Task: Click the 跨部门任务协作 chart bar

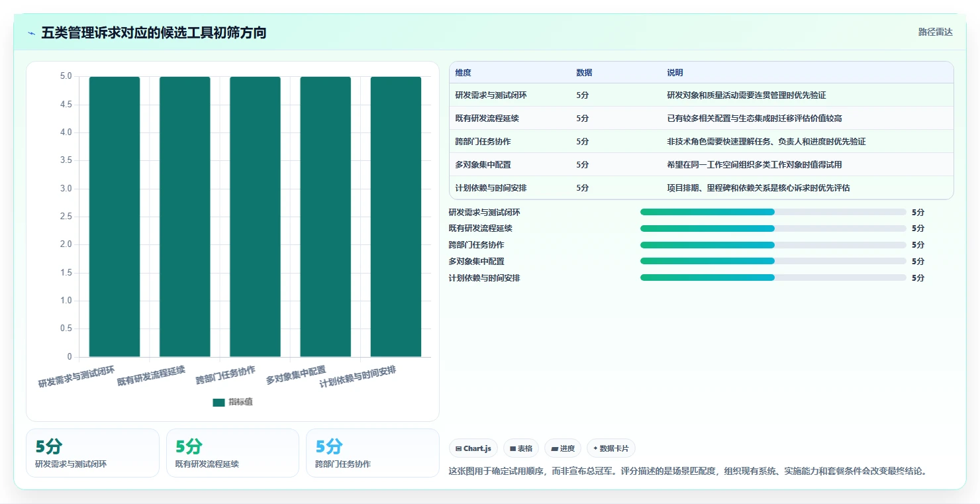Action: pos(255,217)
